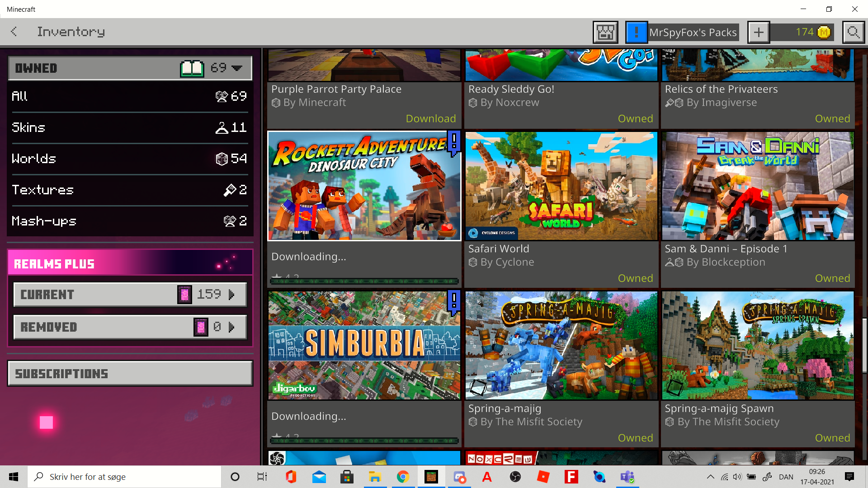The height and width of the screenshot is (488, 868).
Task: Open the marketplace search magnifier
Action: (x=853, y=33)
